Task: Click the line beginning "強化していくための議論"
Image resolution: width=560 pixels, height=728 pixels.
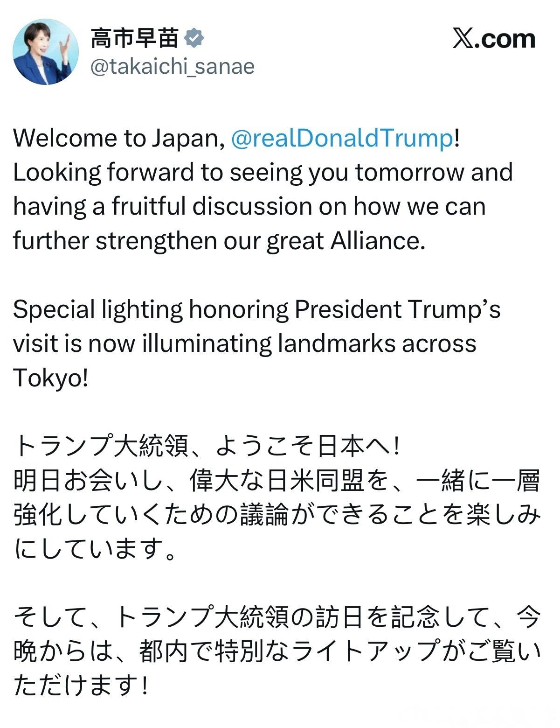Action: coord(277,515)
